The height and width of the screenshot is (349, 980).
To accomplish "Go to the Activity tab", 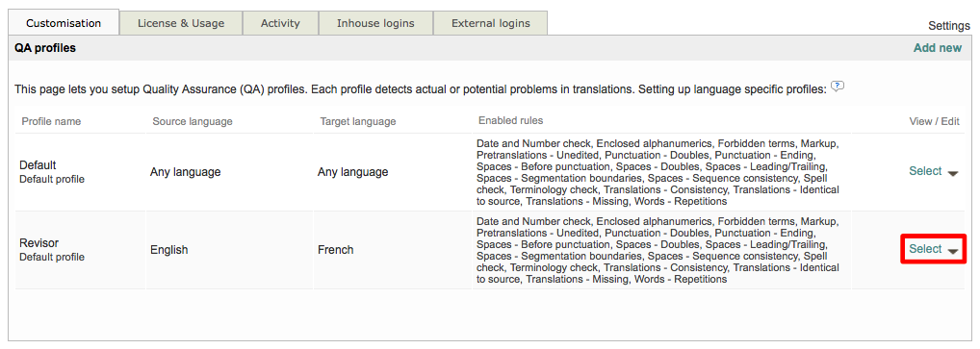I will pos(280,23).
